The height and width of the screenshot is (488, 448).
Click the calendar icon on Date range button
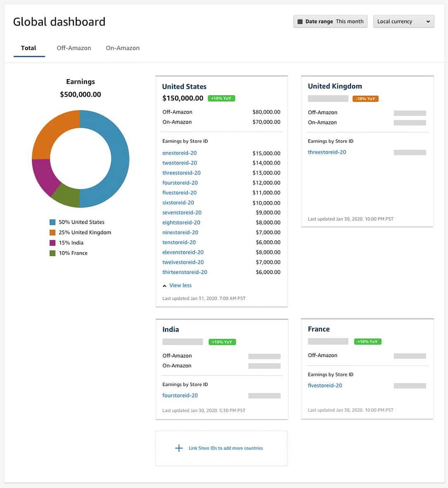(300, 21)
